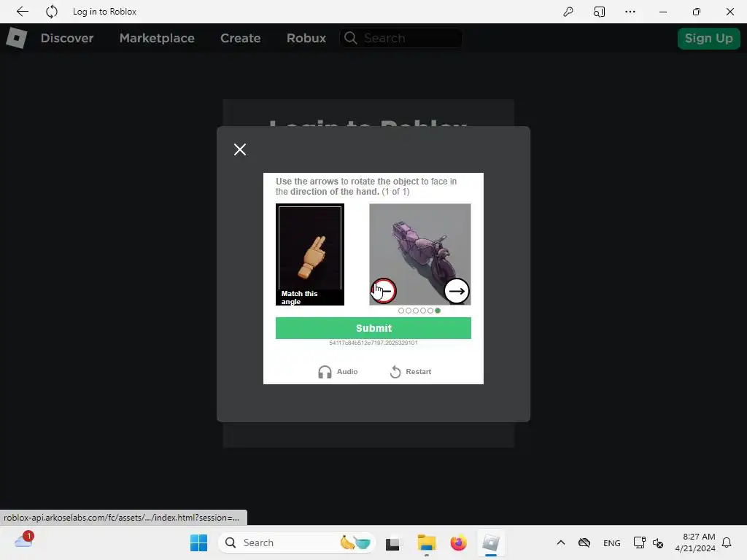The width and height of the screenshot is (747, 560).
Task: Close the captcha dialog with X
Action: [x=240, y=149]
